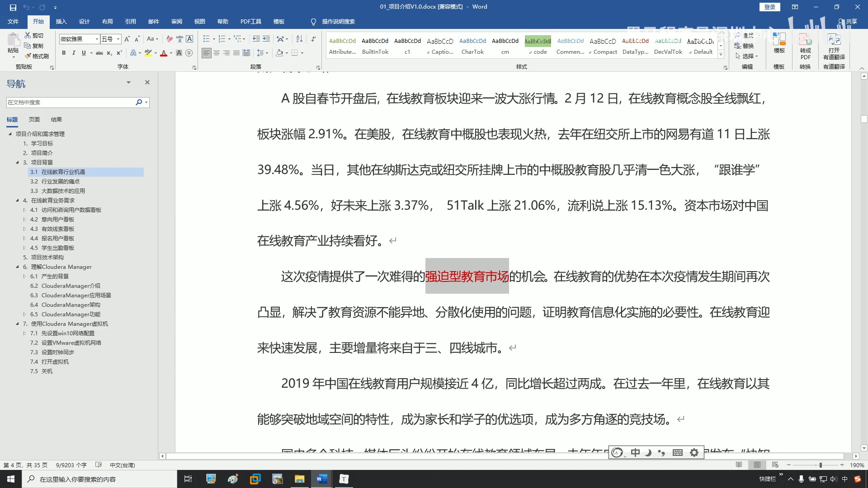This screenshot has height=488, width=868.
Task: Apply the enclosed character (字) icon
Action: (189, 53)
